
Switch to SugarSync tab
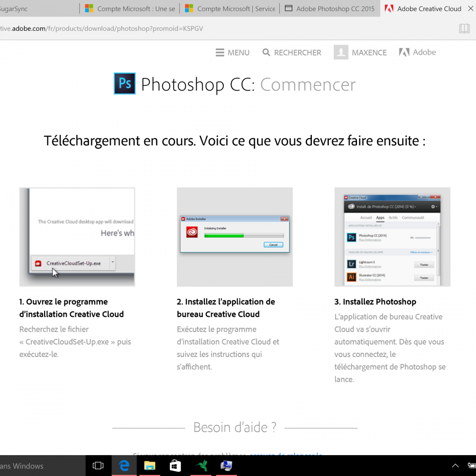point(39,8)
